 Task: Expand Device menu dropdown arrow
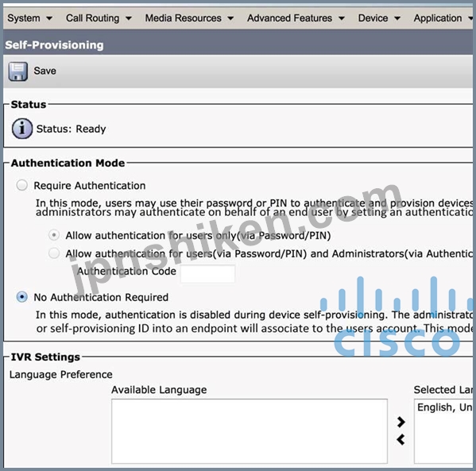click(x=397, y=18)
